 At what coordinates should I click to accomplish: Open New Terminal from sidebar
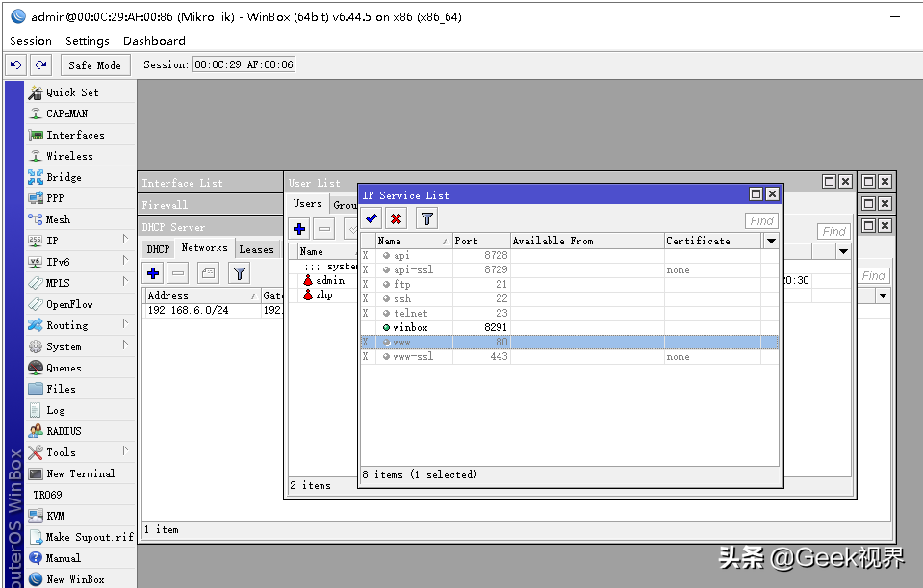[81, 473]
